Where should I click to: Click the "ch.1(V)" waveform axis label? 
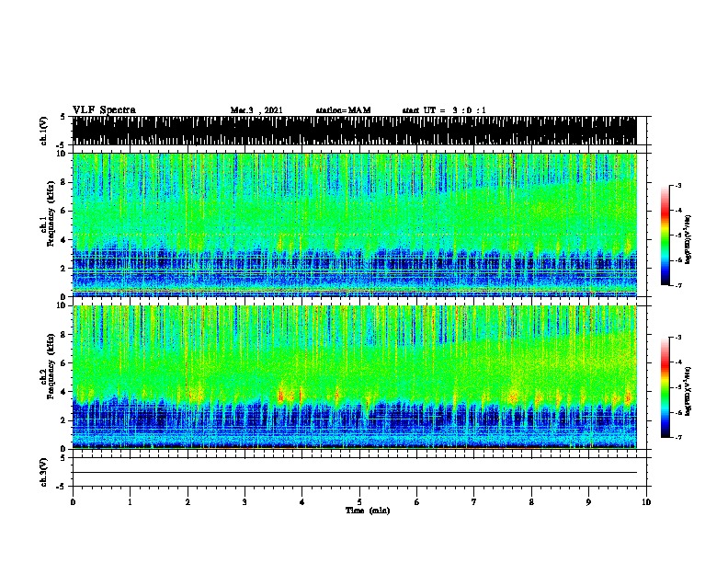coord(44,131)
